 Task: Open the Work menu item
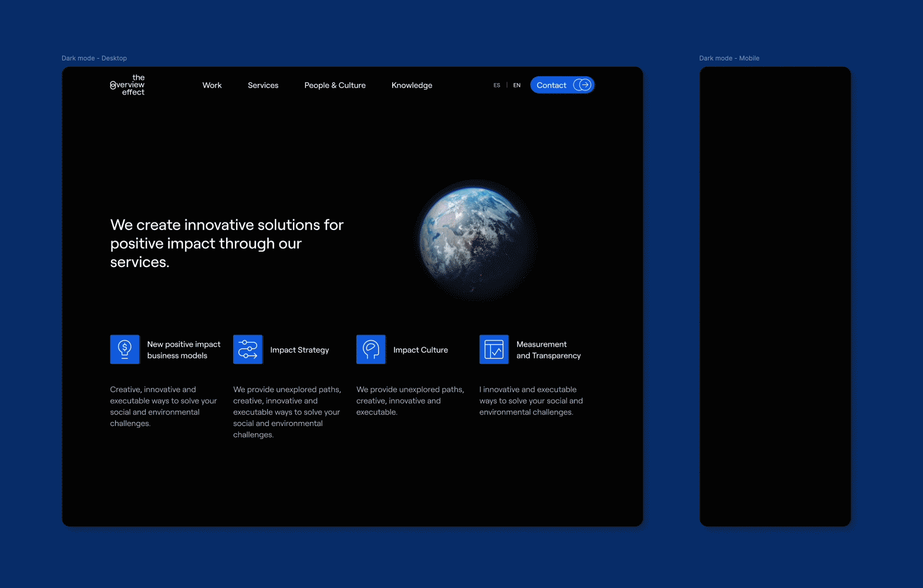coord(212,85)
